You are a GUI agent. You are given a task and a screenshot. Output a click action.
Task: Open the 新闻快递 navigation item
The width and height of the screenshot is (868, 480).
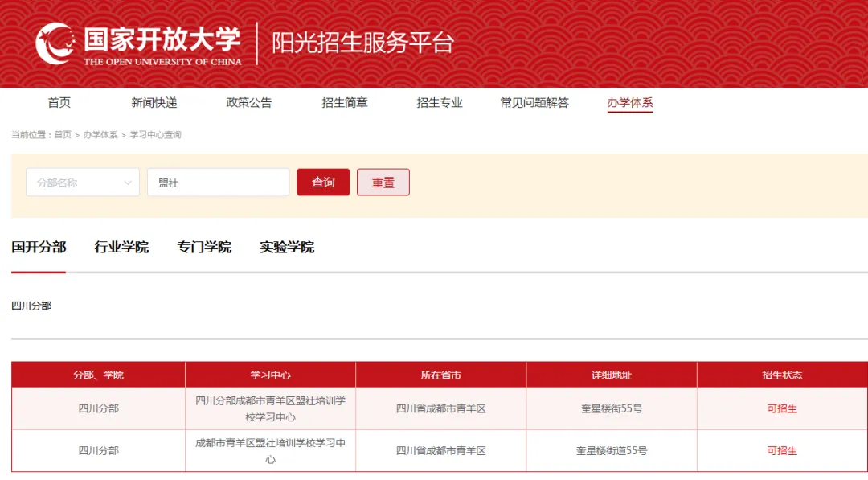[x=154, y=102]
